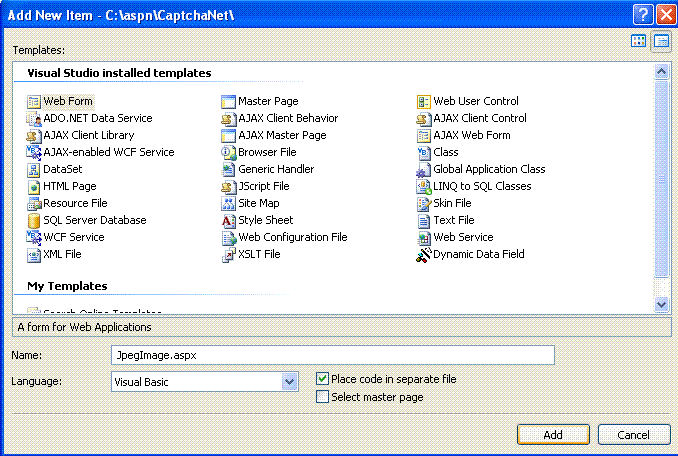Select the Web User Control icon
The width and height of the screenshot is (678, 456).
[x=424, y=102]
